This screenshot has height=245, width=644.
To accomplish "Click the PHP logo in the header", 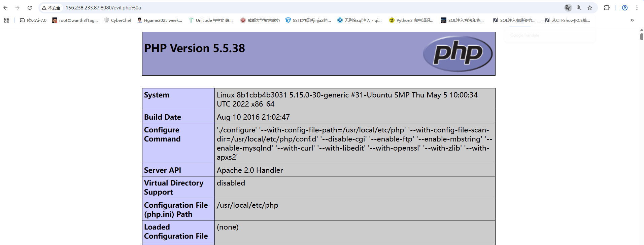I will pos(458,54).
